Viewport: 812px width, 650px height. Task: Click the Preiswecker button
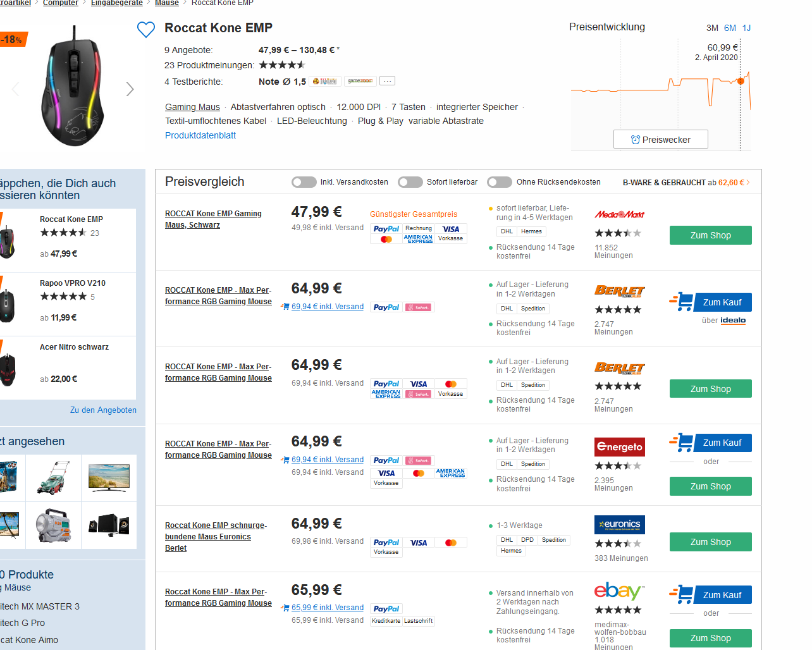[x=660, y=140]
